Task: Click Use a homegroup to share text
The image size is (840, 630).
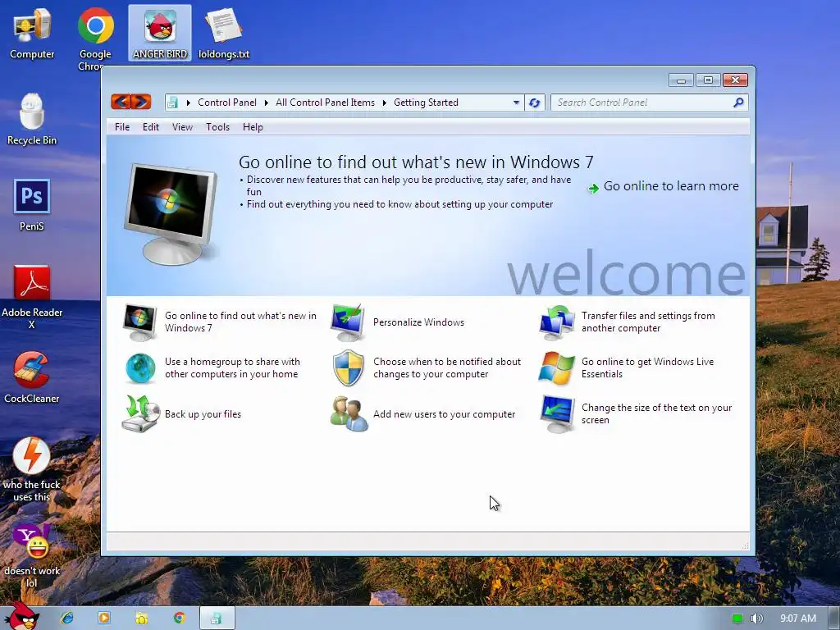Action: (x=232, y=368)
